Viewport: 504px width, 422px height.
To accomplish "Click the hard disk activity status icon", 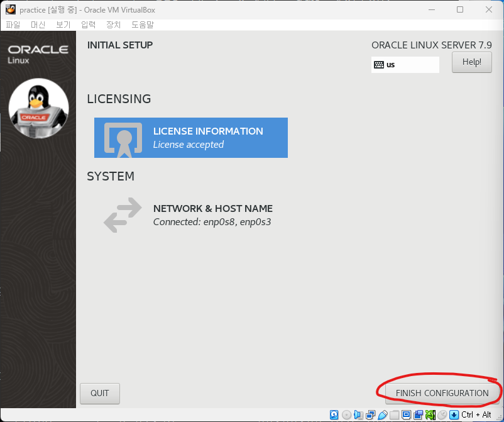I will coord(334,414).
